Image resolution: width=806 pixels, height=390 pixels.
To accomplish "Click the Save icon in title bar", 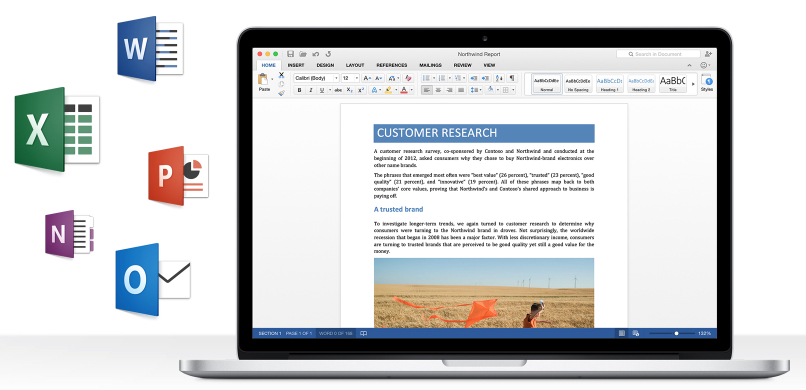I will coord(290,54).
